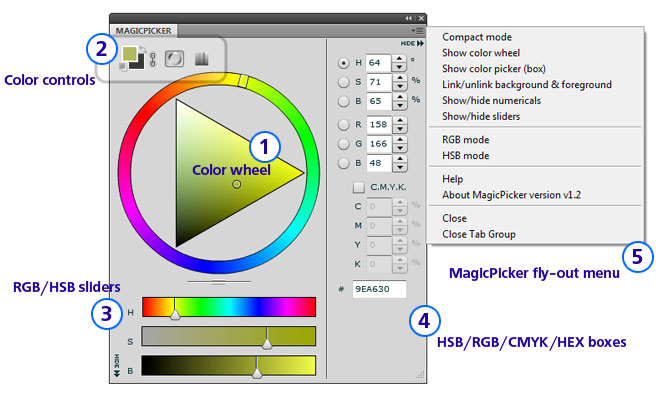656x396 pixels.
Task: Click the hex field showing 9EA630
Action: 379,289
